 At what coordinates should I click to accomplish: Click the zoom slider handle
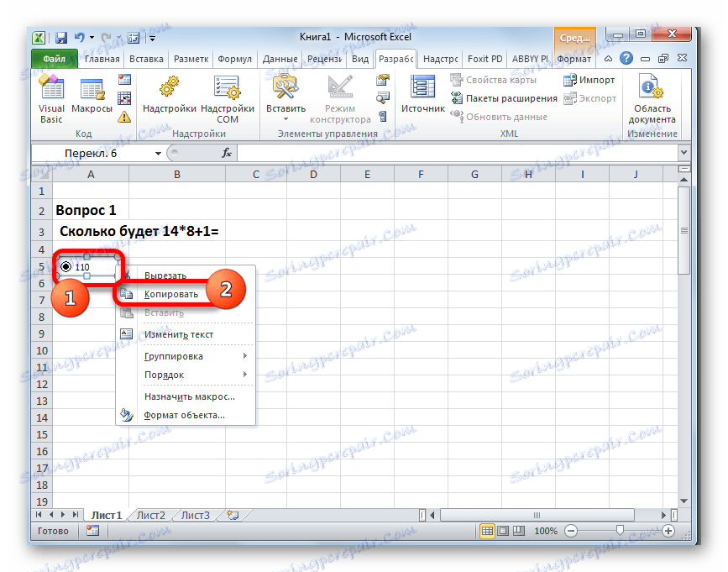click(x=620, y=530)
